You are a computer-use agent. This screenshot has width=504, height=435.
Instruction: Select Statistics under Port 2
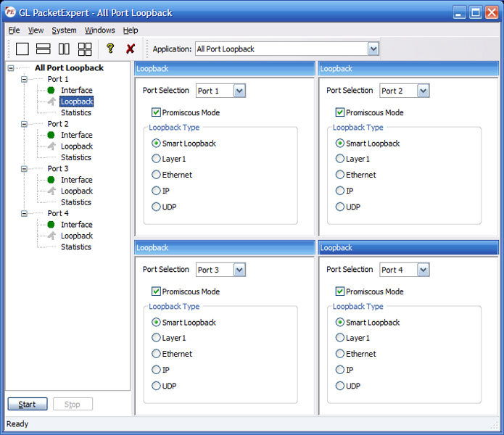pyautogui.click(x=76, y=157)
